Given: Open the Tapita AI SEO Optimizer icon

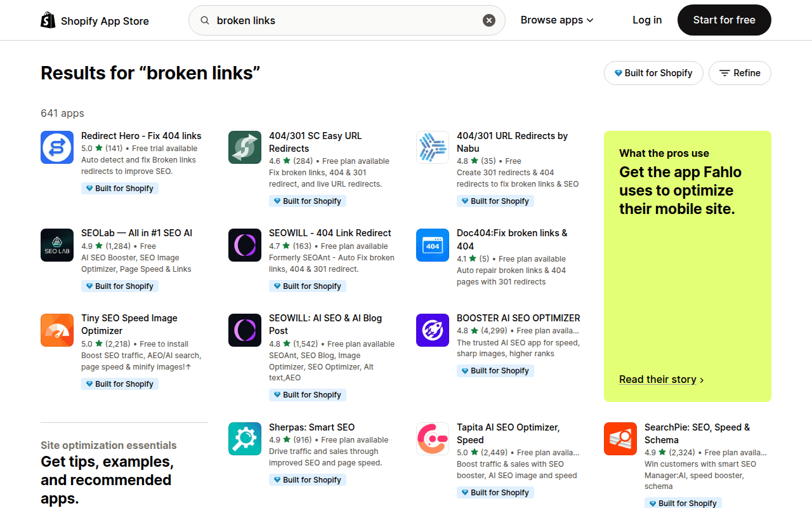Looking at the screenshot, I should click(433, 439).
